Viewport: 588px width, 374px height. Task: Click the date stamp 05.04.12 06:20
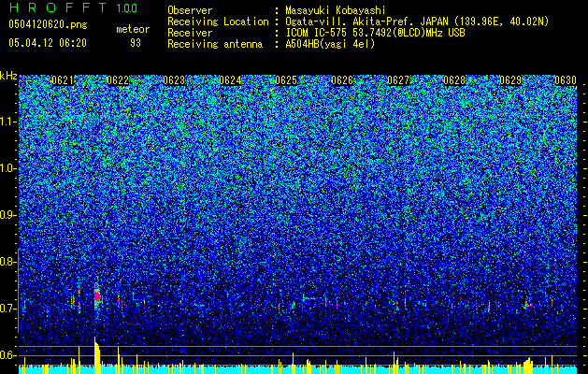pyautogui.click(x=48, y=43)
